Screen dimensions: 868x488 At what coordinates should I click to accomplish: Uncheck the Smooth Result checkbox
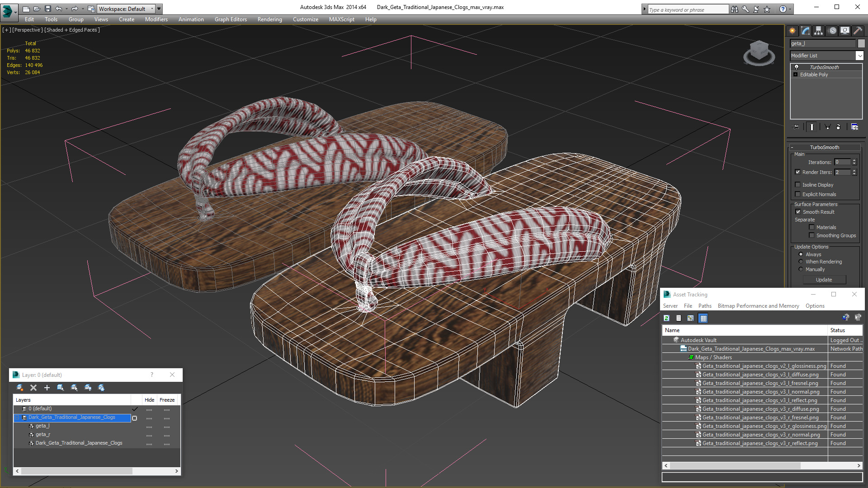798,212
